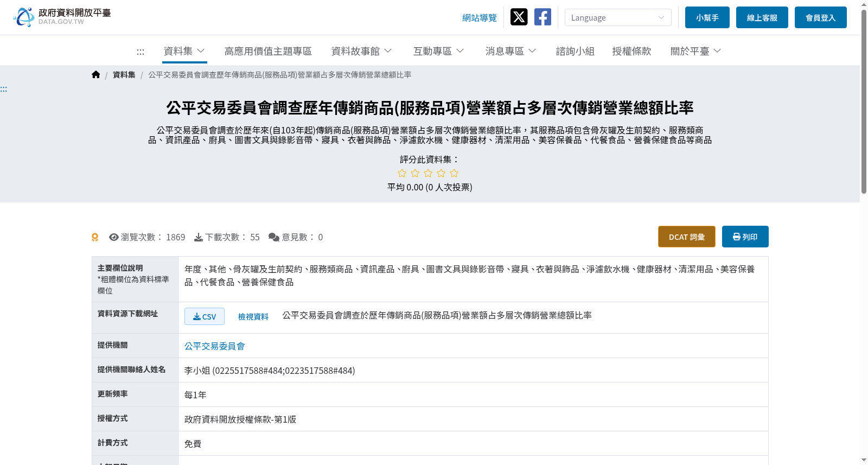This screenshot has height=465, width=868.
Task: Open the 授權條款 menu item
Action: click(631, 51)
